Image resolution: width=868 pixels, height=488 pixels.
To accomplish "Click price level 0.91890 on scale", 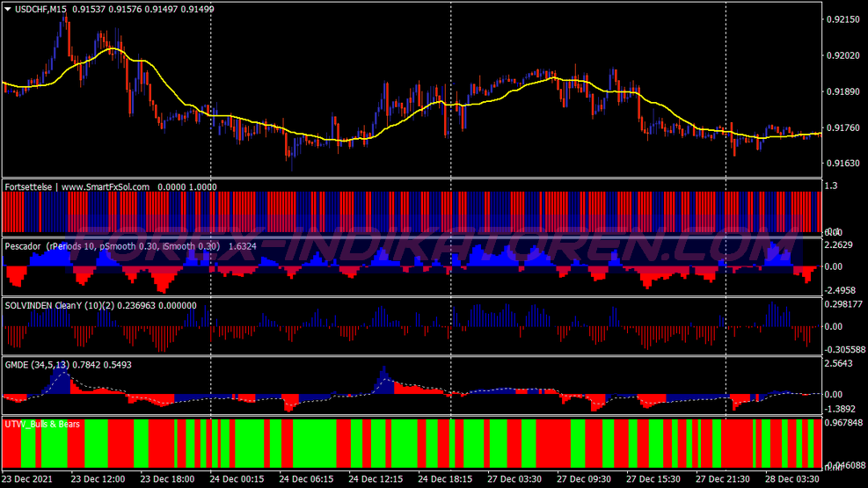I will coord(843,91).
